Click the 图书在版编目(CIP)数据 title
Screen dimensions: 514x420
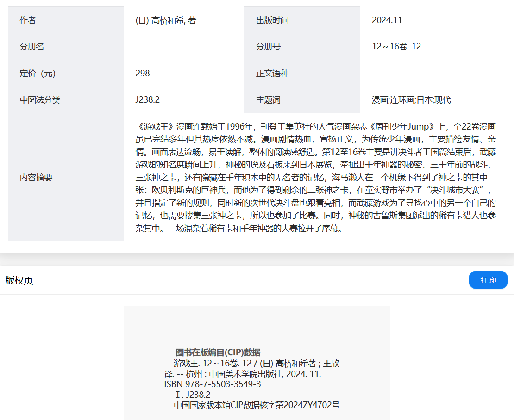coord(218,352)
